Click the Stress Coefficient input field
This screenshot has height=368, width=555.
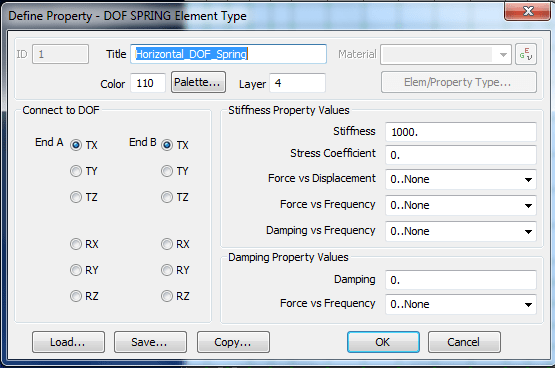[461, 155]
